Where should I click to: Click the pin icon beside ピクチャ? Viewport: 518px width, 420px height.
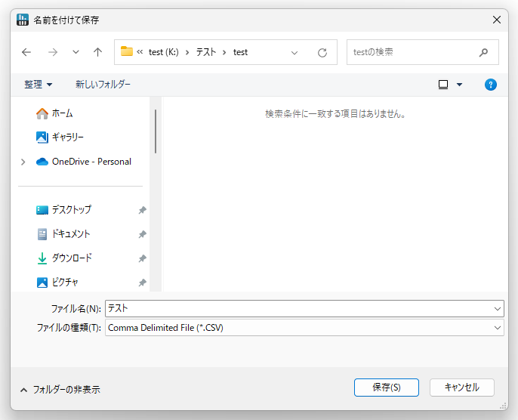pyautogui.click(x=143, y=283)
